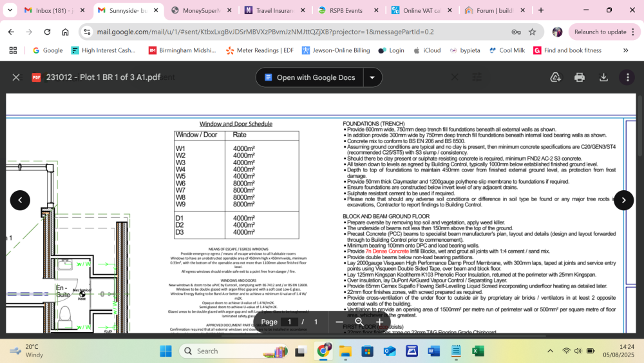
Task: Show more bookmarks chevron
Action: 625,50
